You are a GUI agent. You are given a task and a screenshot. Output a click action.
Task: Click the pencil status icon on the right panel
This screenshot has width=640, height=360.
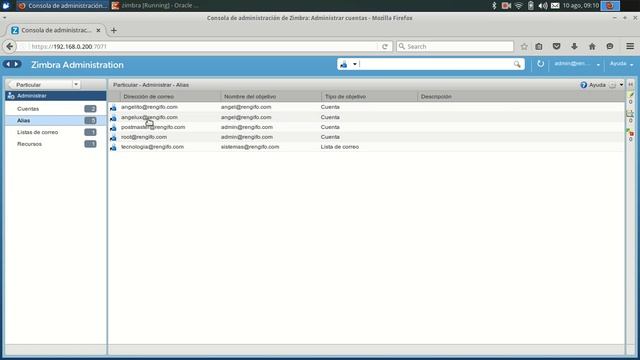tap(631, 95)
